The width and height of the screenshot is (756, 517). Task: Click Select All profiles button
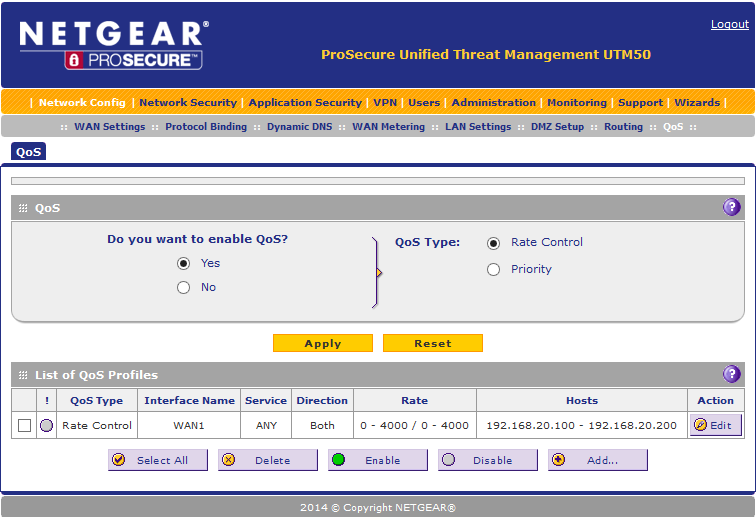pyautogui.click(x=158, y=460)
